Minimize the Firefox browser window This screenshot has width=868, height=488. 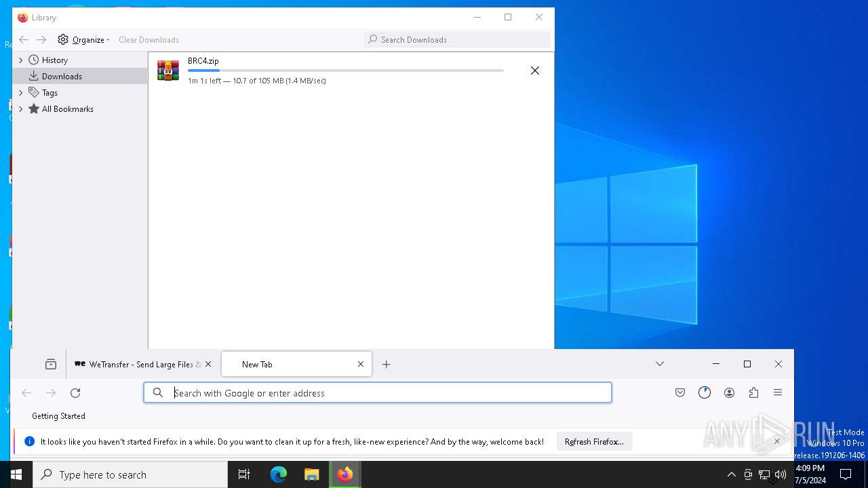pyautogui.click(x=716, y=364)
